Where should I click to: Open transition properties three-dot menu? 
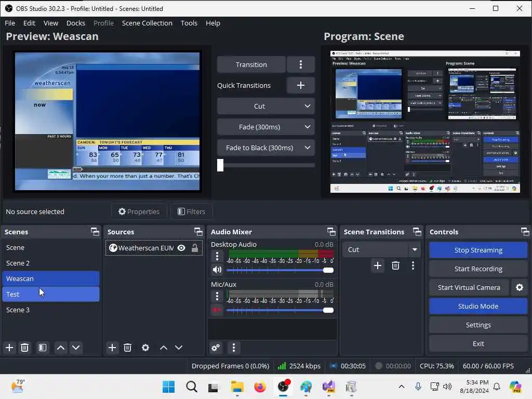pos(413,265)
